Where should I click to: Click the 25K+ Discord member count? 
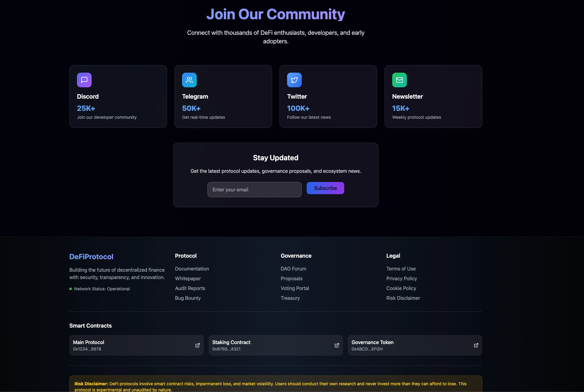click(86, 108)
